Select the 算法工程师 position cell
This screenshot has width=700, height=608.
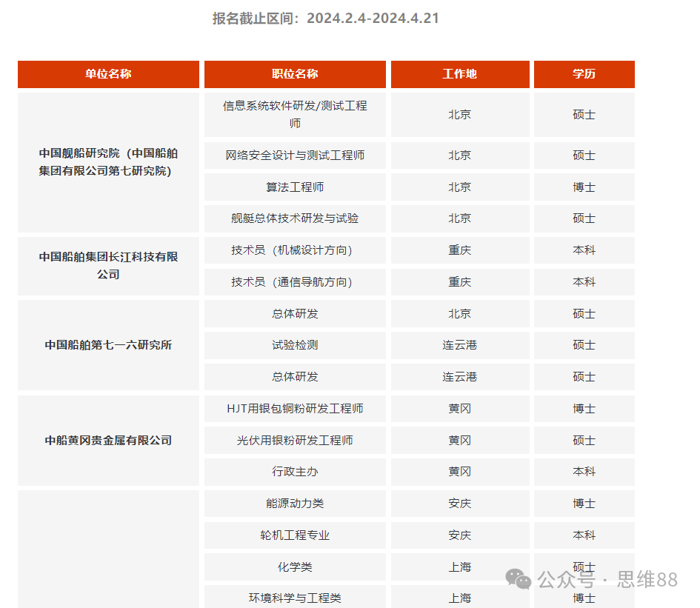[x=295, y=187]
